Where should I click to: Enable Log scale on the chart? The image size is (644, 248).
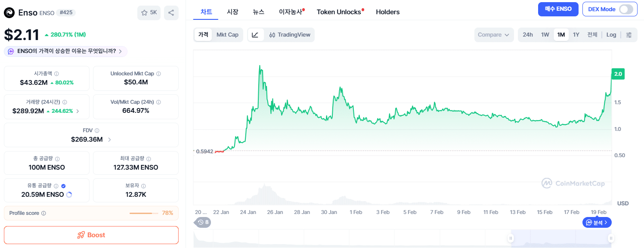[x=611, y=35]
